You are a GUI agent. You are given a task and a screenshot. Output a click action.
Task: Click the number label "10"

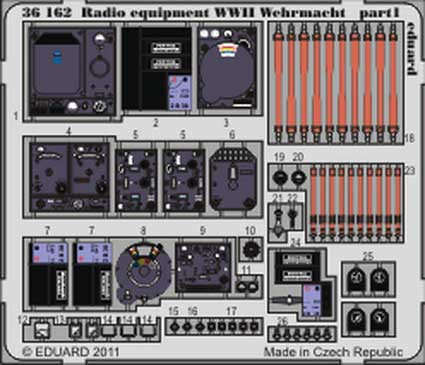pyautogui.click(x=250, y=230)
